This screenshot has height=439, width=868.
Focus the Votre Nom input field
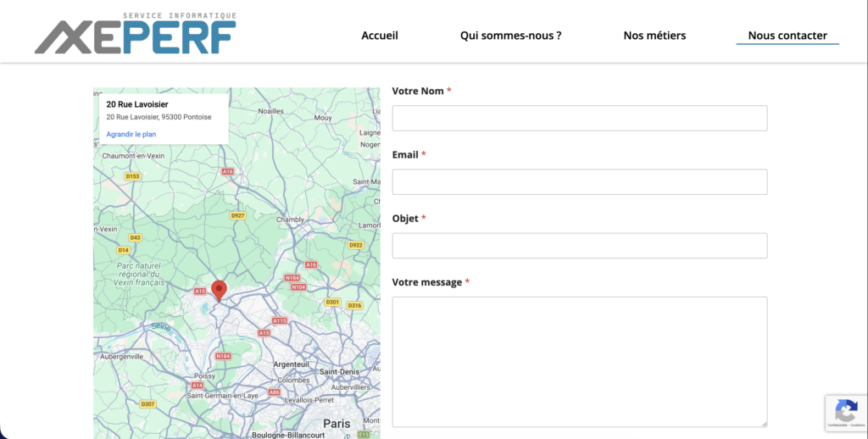(579, 118)
